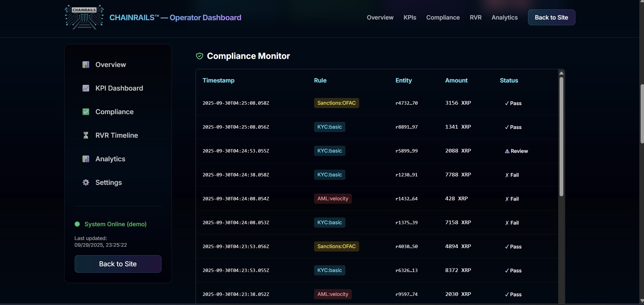
Task: Click AML:velocity tag for entity r9597…74
Action: (x=333, y=294)
